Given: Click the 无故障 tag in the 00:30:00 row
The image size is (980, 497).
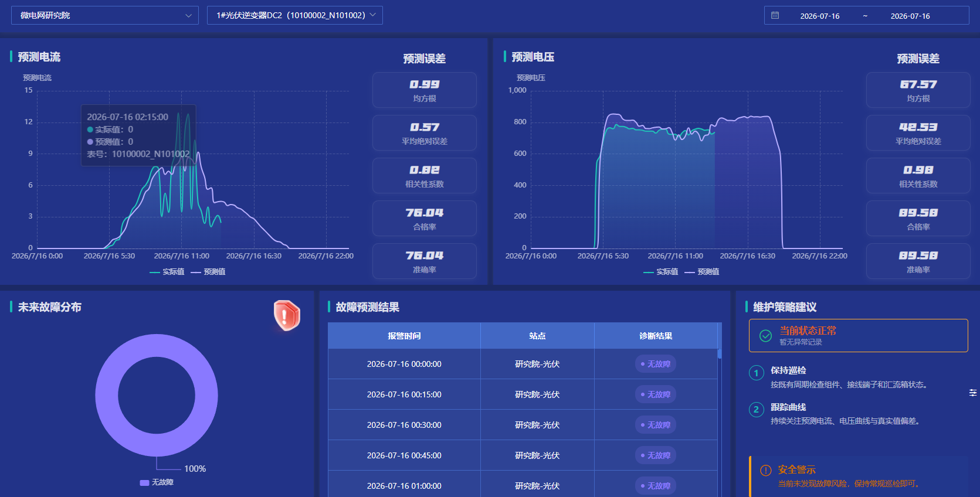Looking at the screenshot, I should tap(656, 425).
